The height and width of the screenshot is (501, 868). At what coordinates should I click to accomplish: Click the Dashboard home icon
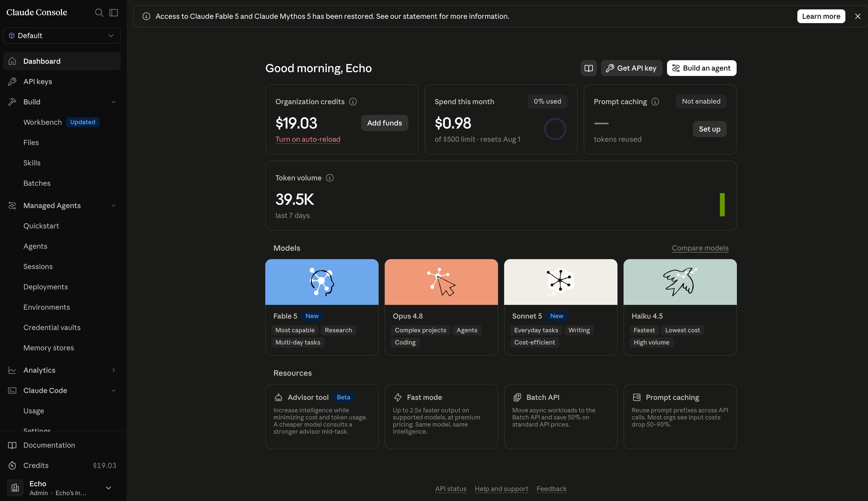[12, 61]
